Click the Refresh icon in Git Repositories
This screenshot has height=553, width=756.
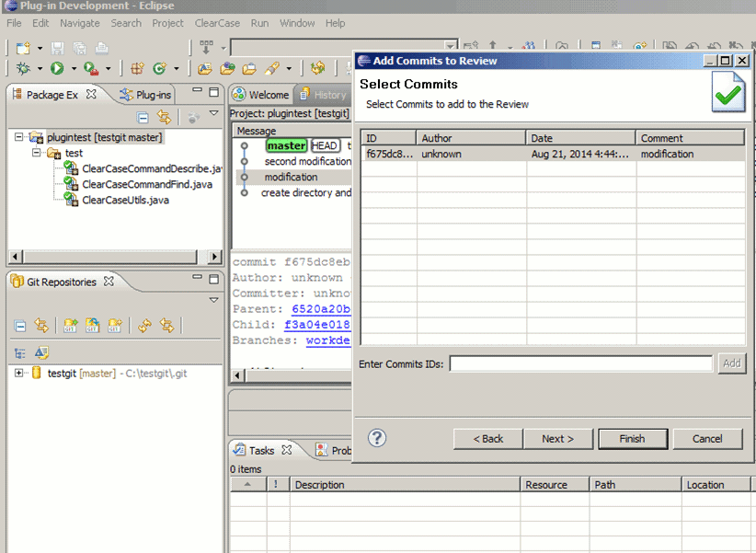pos(144,325)
